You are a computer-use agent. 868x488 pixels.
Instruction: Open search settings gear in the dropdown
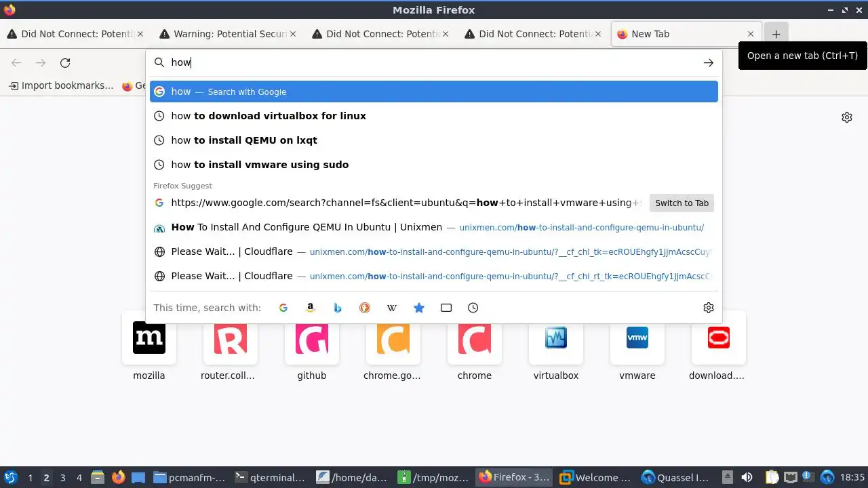pos(709,308)
